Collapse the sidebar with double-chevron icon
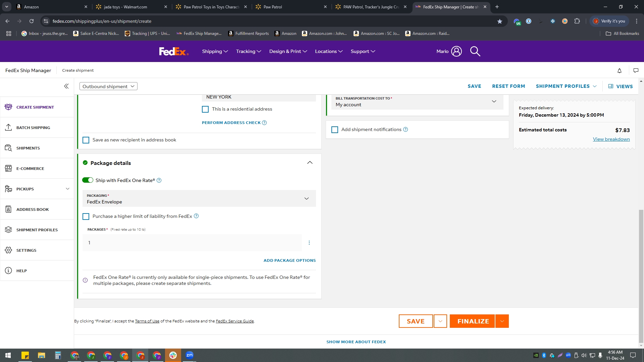 [66, 86]
